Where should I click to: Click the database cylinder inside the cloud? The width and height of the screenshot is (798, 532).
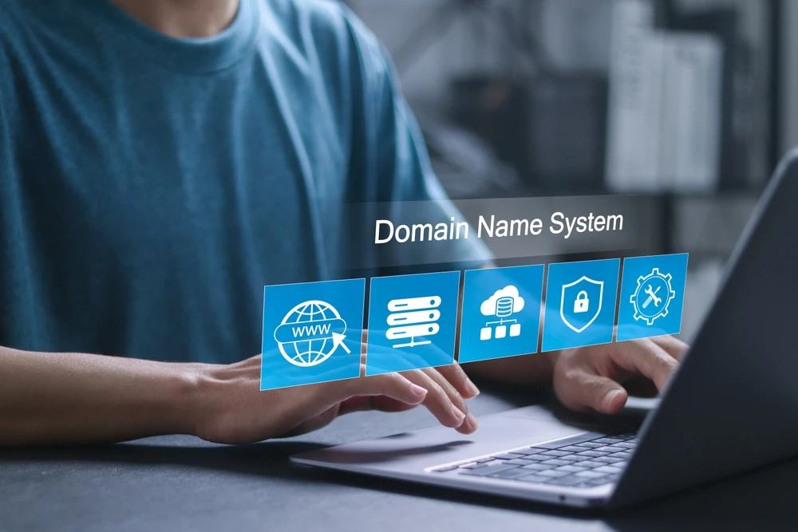(504, 307)
